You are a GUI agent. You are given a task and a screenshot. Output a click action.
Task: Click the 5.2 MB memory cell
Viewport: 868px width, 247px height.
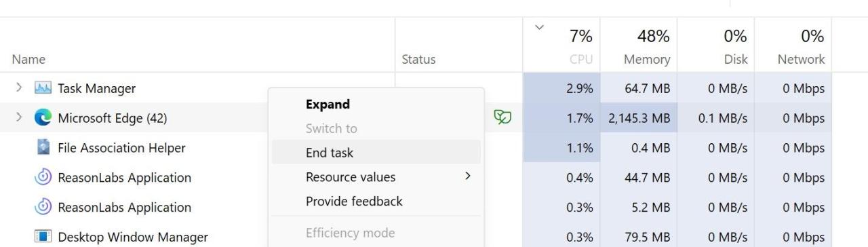639,208
